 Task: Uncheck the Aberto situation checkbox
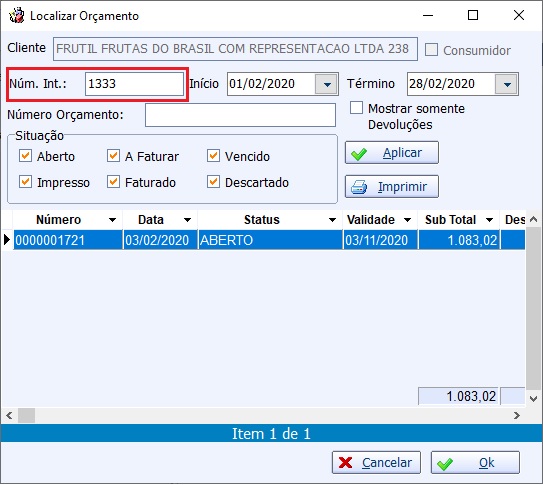pyautogui.click(x=25, y=156)
